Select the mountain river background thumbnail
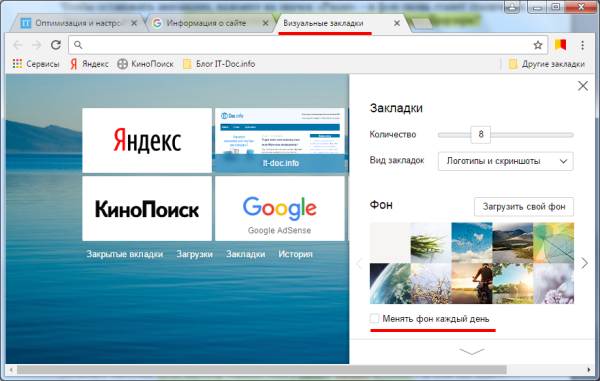This screenshot has height=381, width=600. [513, 243]
